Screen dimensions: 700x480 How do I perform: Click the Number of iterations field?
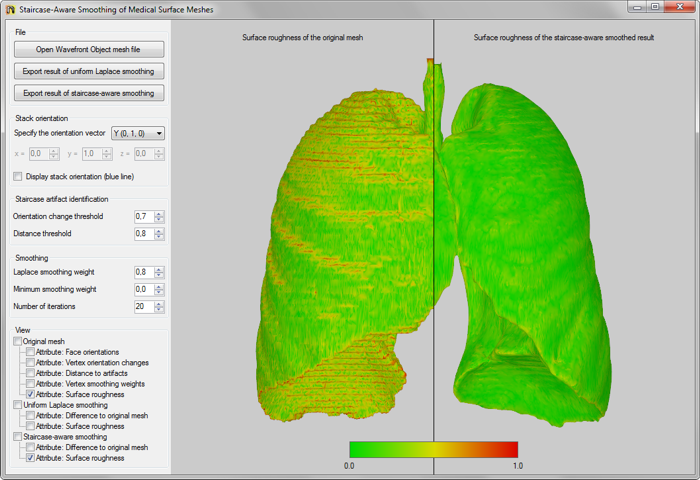[144, 306]
